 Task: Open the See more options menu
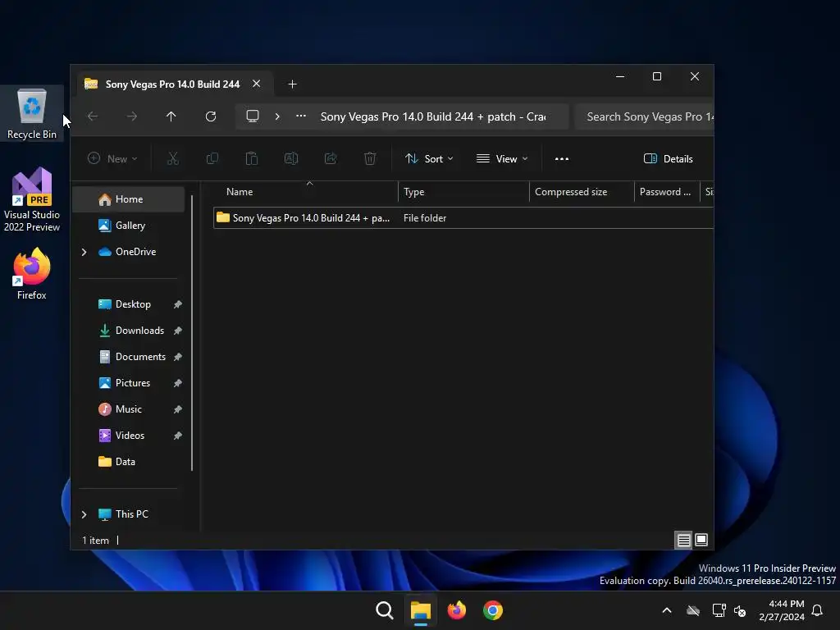click(x=561, y=158)
